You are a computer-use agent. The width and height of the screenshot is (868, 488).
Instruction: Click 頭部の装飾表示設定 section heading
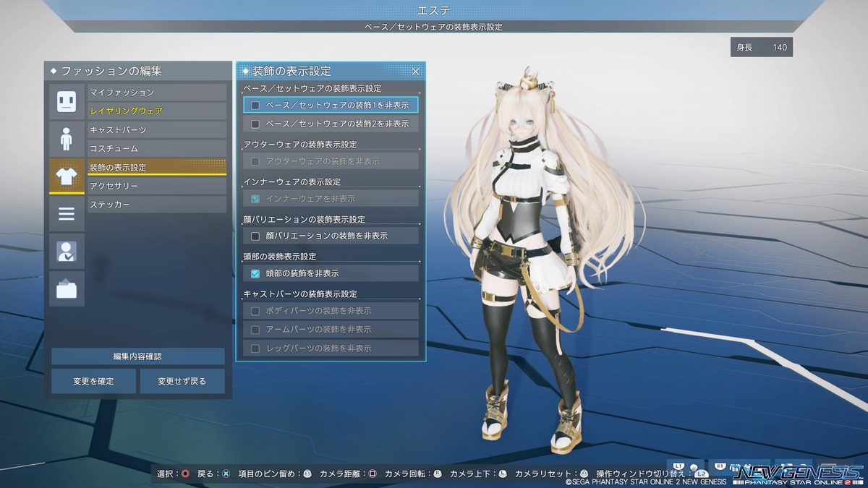(x=280, y=257)
